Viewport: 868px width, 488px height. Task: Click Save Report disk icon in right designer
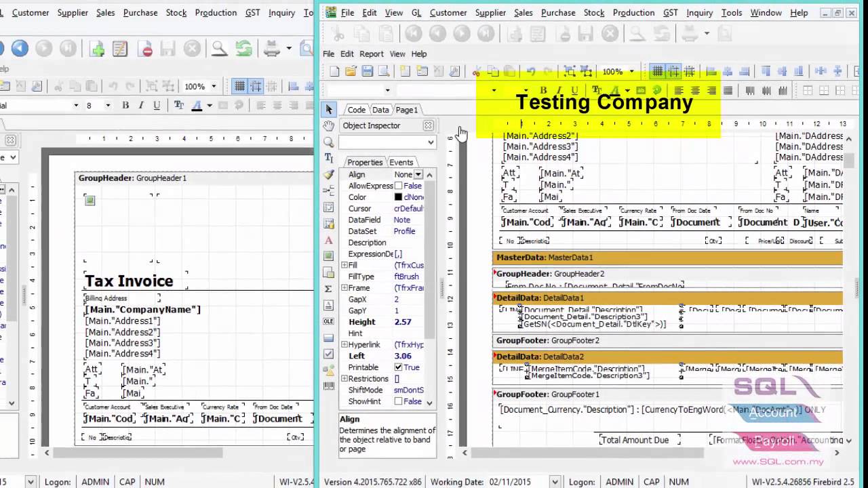pos(367,71)
